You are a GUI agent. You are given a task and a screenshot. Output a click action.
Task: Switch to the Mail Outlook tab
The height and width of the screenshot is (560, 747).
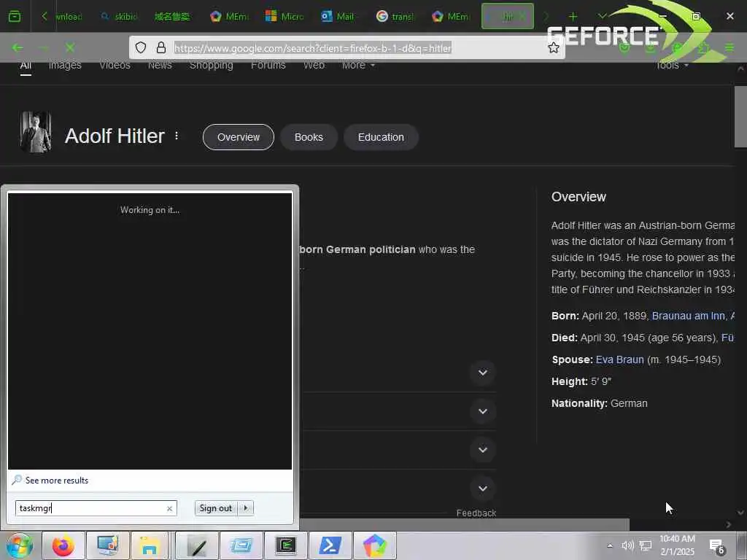339,16
